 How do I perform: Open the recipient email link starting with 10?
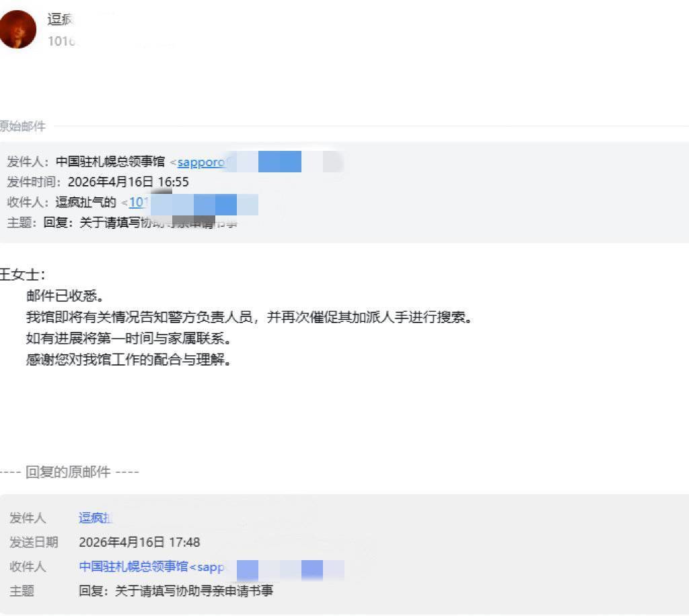pyautogui.click(x=137, y=202)
